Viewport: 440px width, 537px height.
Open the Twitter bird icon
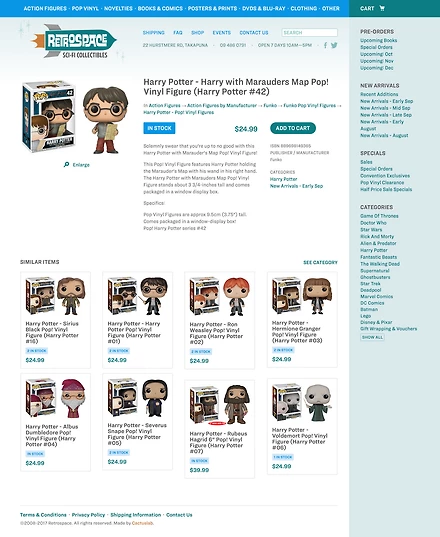(x=334, y=45)
